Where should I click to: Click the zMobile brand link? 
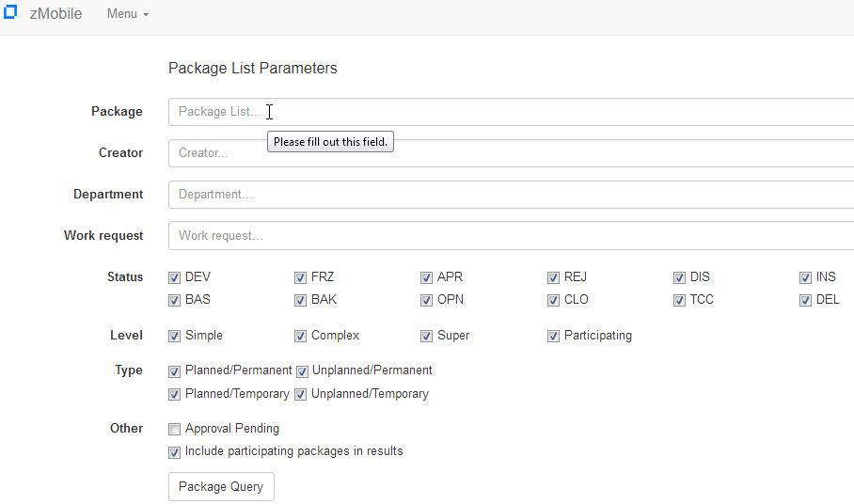(x=55, y=14)
